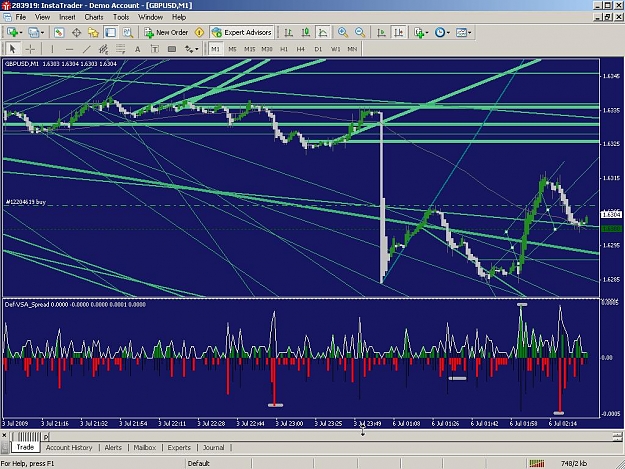Select the H1 timeframe
This screenshot has height=469, width=625.
click(x=284, y=49)
